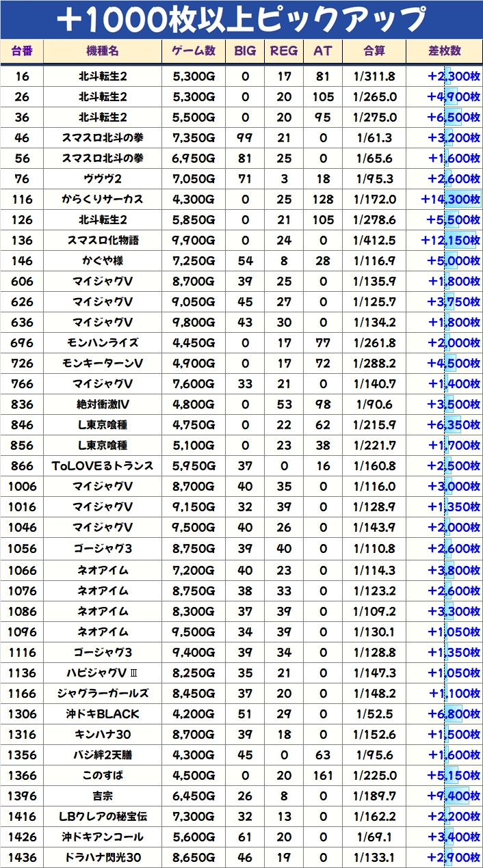
Task: Select the スマスロ化物語 machine name cell
Action: pos(103,241)
